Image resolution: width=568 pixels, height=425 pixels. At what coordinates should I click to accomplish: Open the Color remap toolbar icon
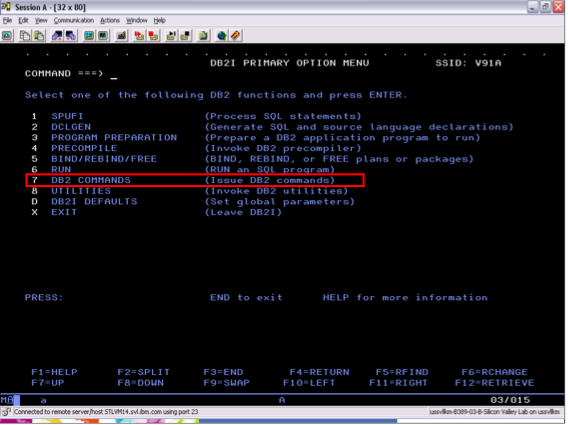click(x=103, y=36)
